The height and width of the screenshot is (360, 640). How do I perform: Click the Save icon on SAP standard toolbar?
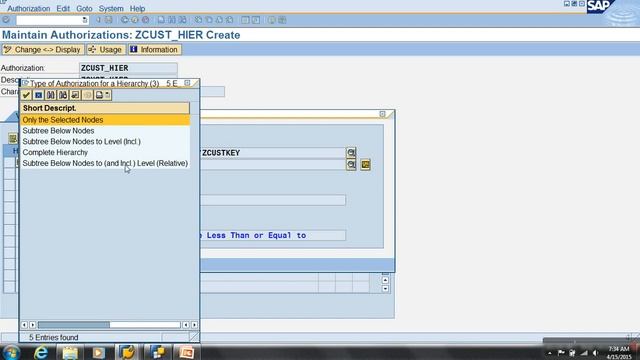(108, 20)
